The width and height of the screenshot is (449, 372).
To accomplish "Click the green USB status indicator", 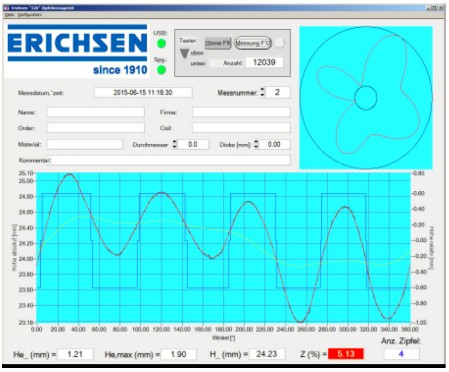I will 161,43.
